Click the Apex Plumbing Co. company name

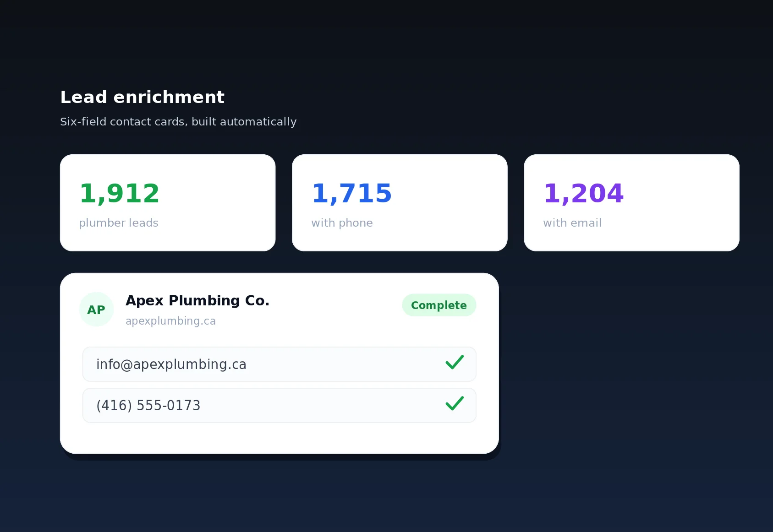[197, 300]
